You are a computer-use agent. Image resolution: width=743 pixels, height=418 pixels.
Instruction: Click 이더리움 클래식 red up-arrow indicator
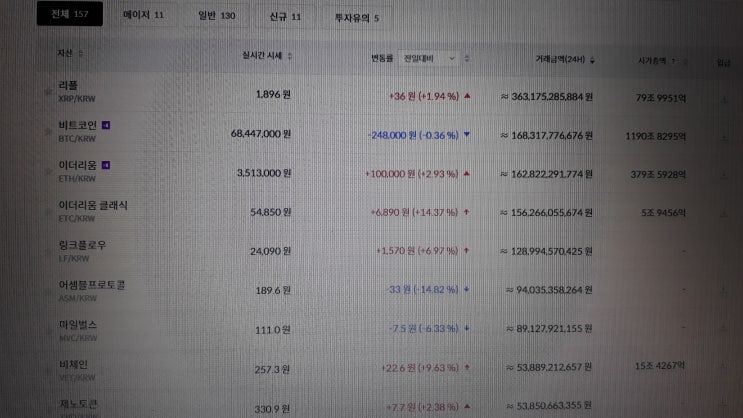466,212
